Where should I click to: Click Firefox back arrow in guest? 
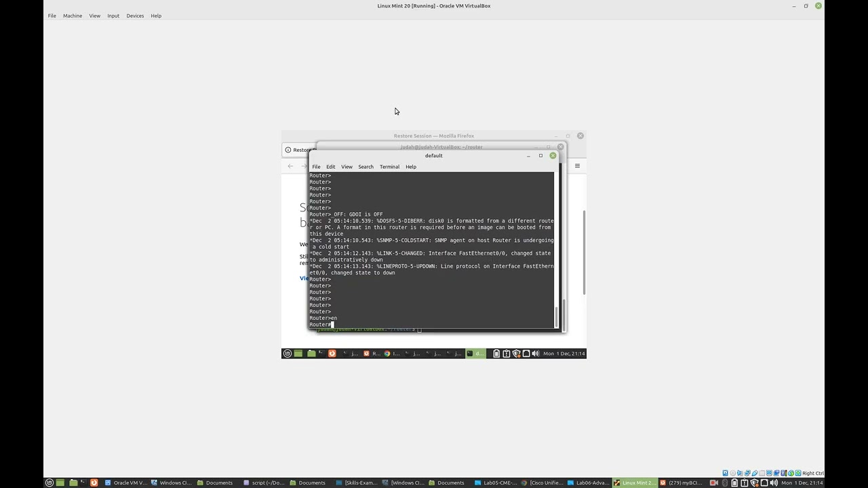[290, 166]
